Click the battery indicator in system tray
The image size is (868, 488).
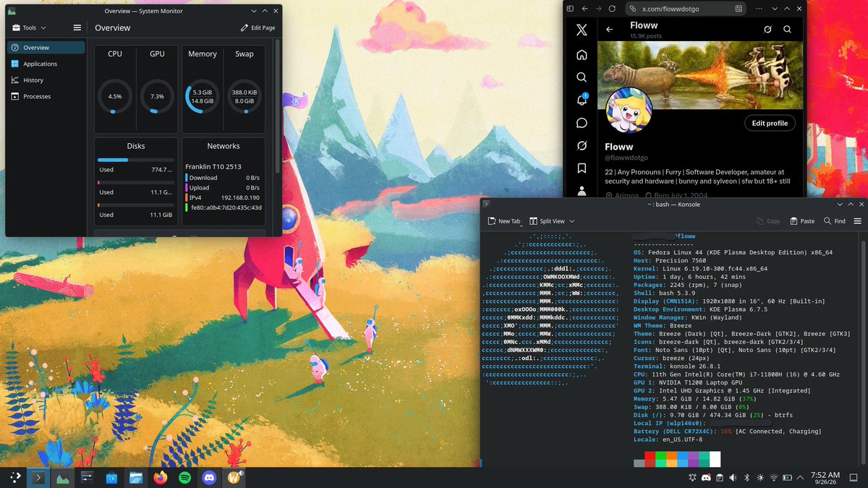click(x=788, y=478)
